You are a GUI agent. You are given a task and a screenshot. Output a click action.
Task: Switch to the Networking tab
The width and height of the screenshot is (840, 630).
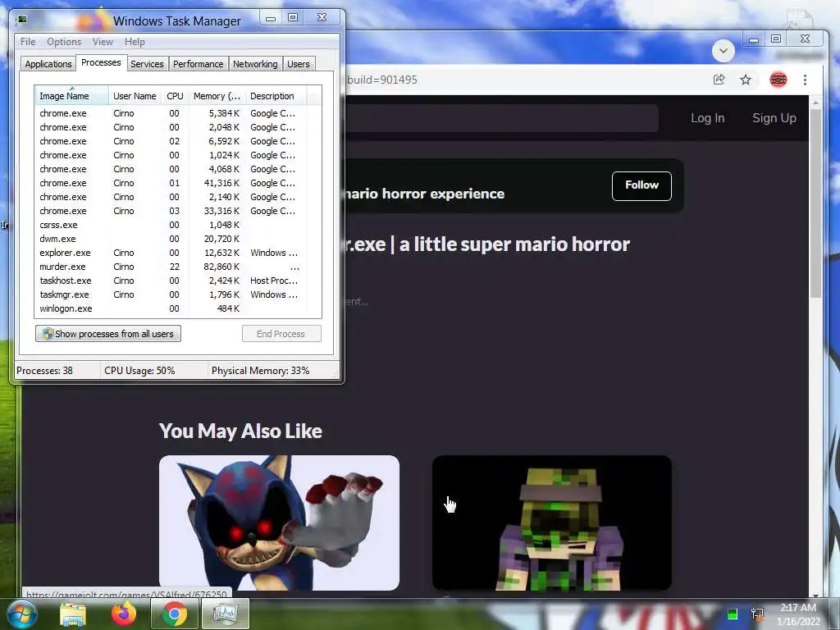[x=255, y=64]
